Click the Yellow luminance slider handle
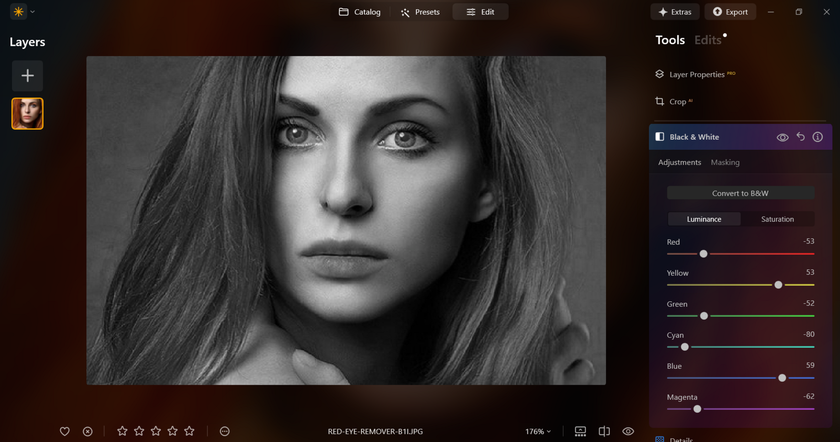Screen dimensions: 840x442 778,284
